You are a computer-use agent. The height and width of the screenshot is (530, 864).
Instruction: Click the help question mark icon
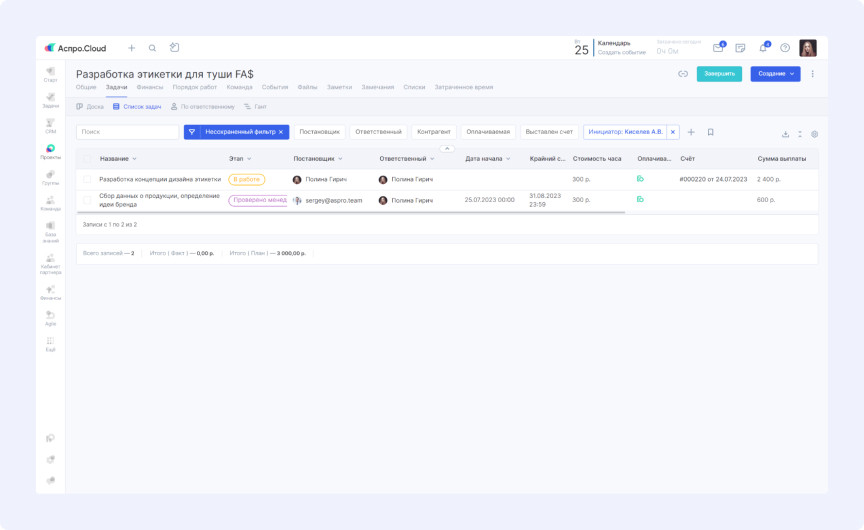tap(785, 48)
